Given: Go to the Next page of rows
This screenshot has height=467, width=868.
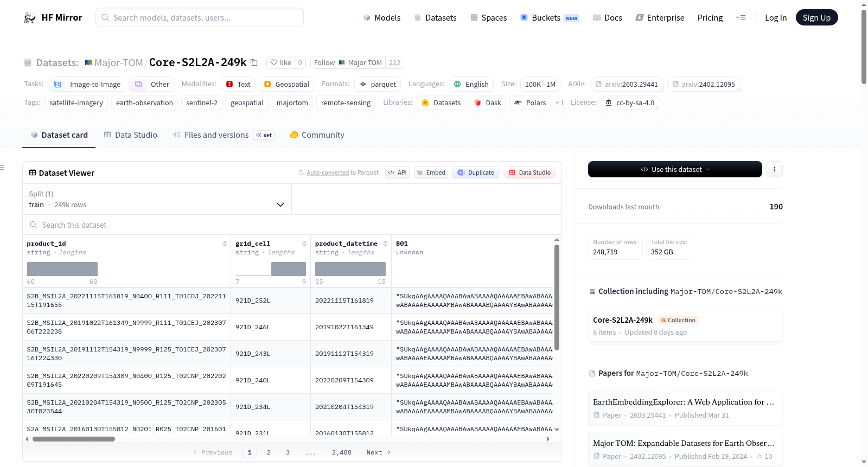Looking at the screenshot, I should [378, 452].
